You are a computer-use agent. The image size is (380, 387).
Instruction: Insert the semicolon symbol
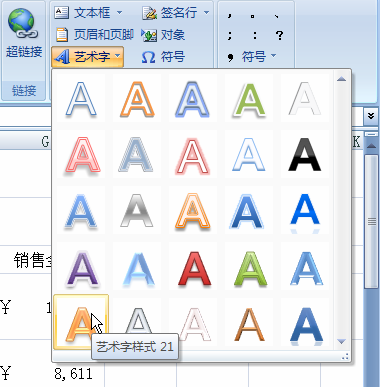tap(229, 35)
